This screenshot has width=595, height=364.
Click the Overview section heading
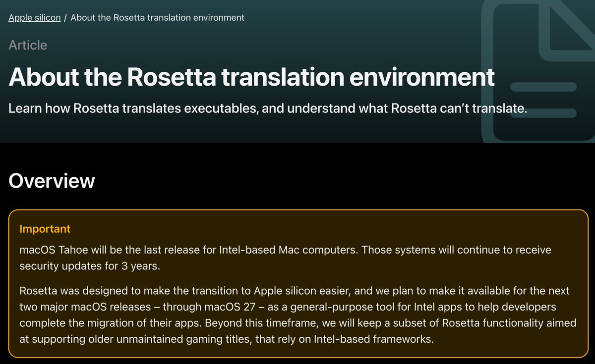(52, 181)
